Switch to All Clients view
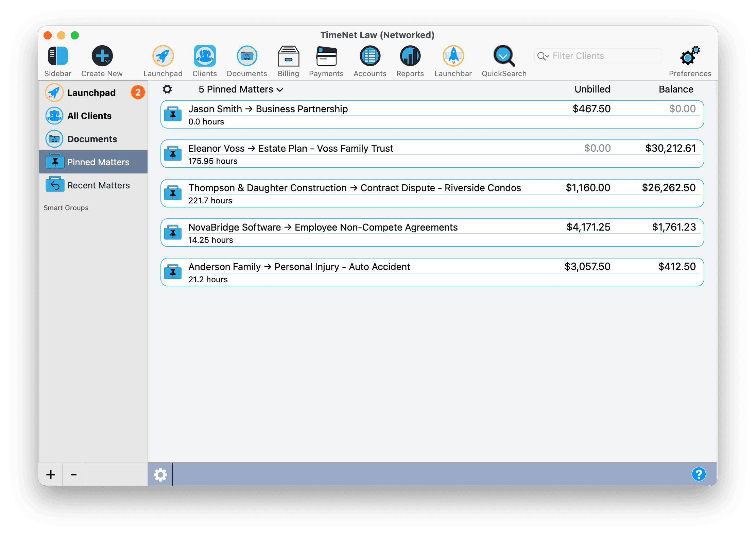The image size is (756, 536). (x=89, y=116)
